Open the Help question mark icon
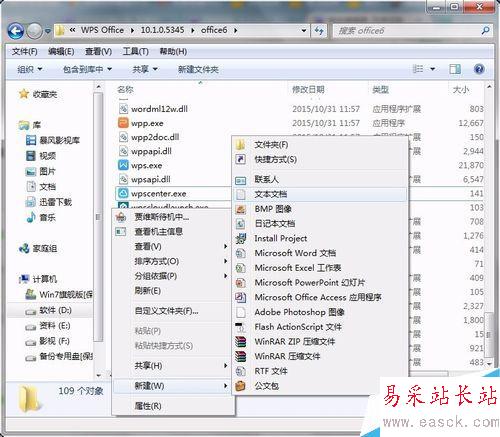The height and width of the screenshot is (437, 500). click(x=479, y=69)
